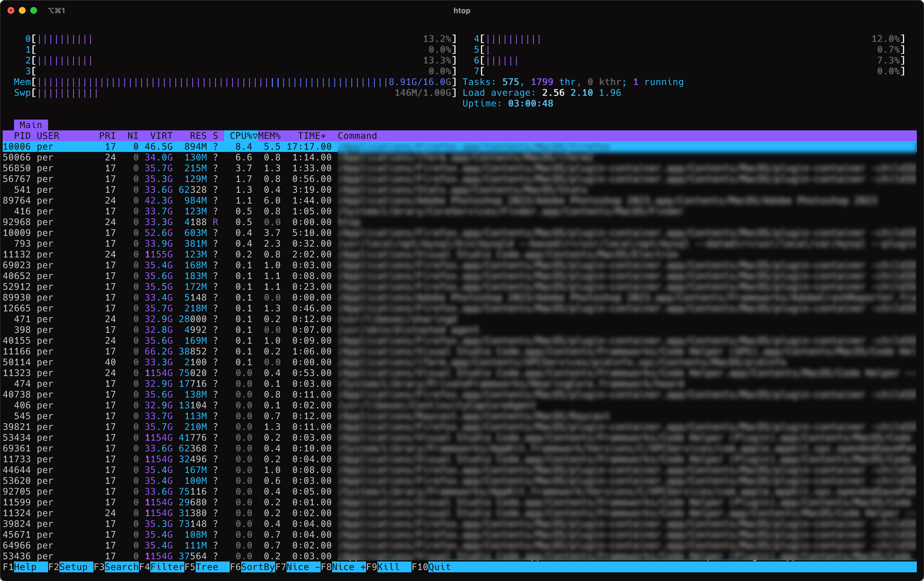Click the S state column header

pyautogui.click(x=215, y=136)
